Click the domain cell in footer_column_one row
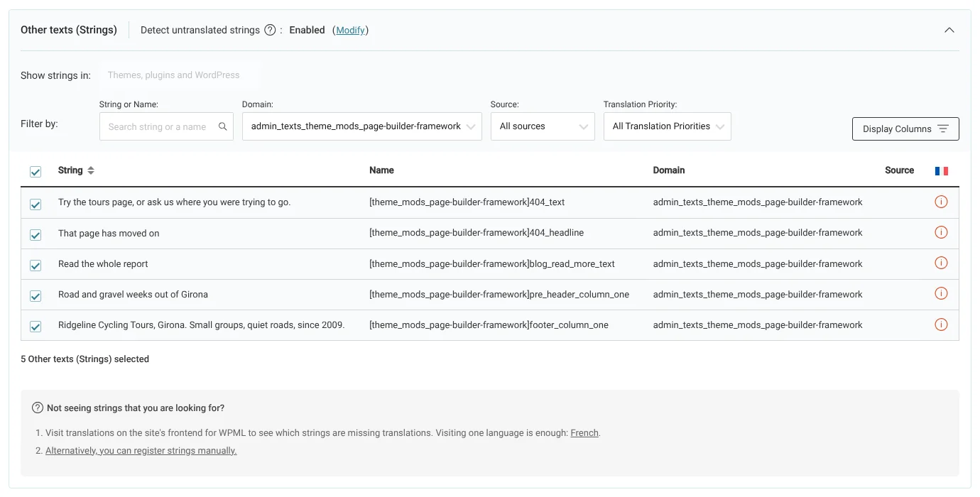The height and width of the screenshot is (497, 980). [758, 325]
